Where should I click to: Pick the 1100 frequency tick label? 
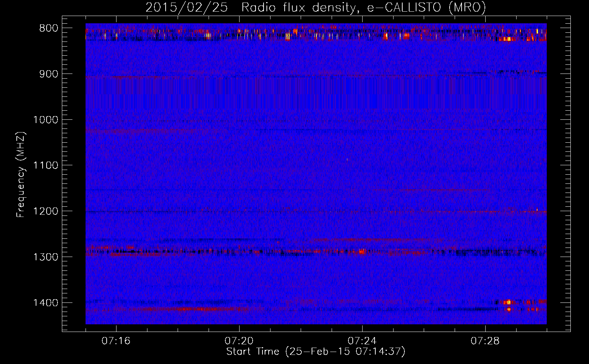46,166
